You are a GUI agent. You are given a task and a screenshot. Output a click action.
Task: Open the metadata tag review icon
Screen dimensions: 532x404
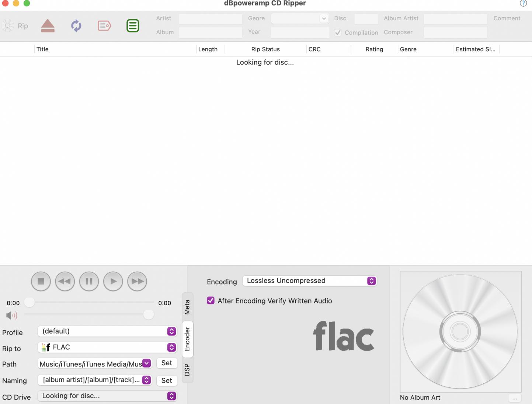(x=104, y=26)
